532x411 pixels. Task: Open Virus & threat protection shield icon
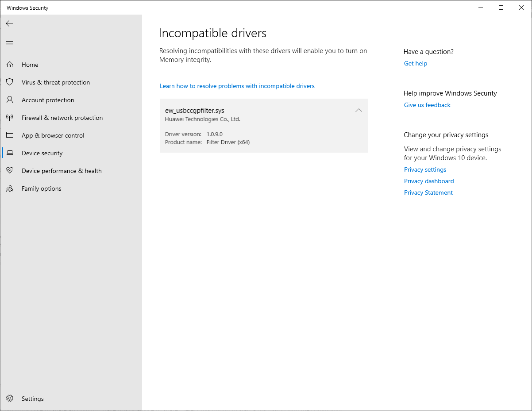pos(10,82)
